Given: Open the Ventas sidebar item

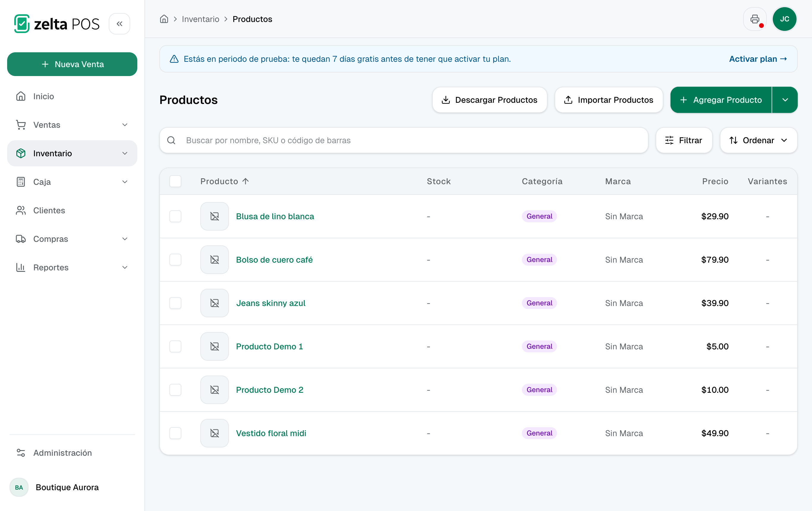Looking at the screenshot, I should (x=72, y=125).
